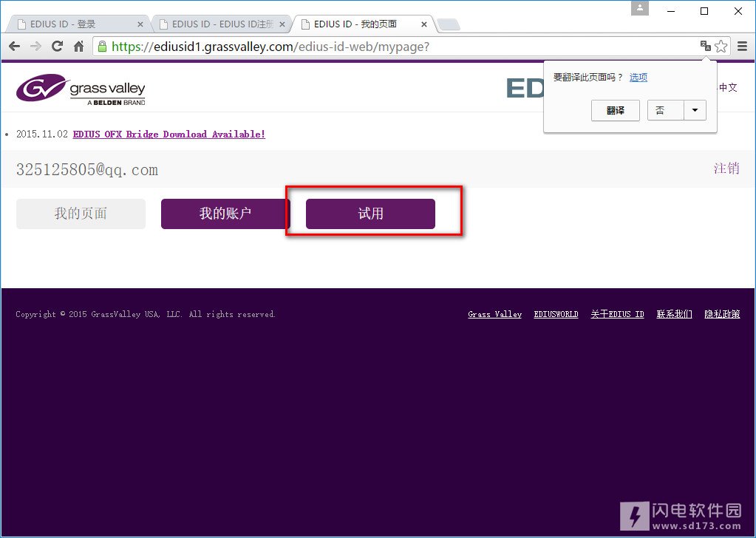Expand the dropdown arrow next to 否
This screenshot has height=538, width=756.
(x=695, y=109)
